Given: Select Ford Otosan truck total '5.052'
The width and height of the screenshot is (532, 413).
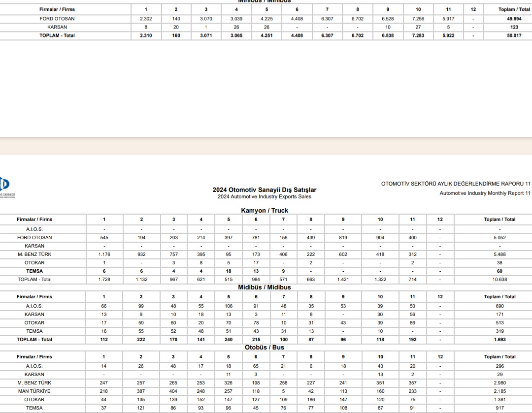Looking at the screenshot, I should [x=499, y=238].
